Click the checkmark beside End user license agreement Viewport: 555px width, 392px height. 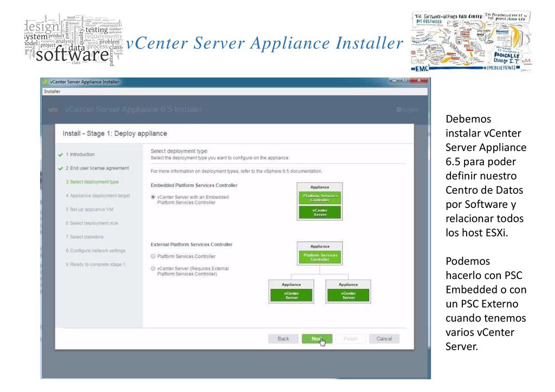61,168
